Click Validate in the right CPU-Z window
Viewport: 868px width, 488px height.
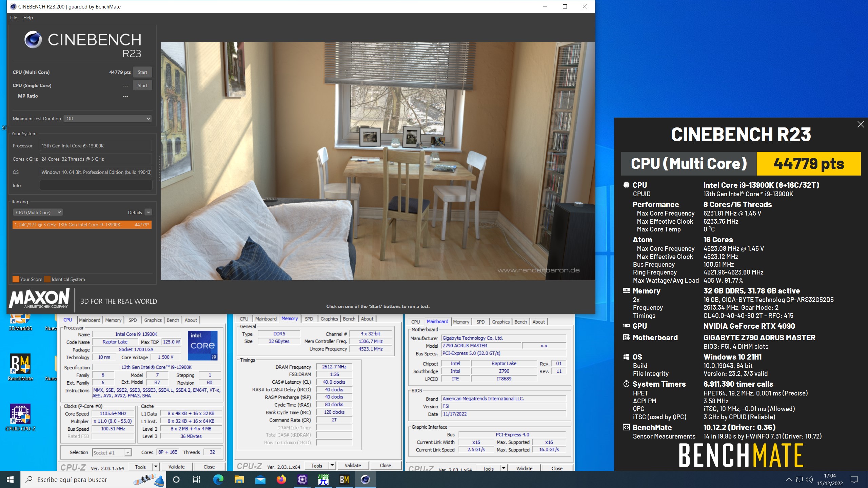[524, 468]
